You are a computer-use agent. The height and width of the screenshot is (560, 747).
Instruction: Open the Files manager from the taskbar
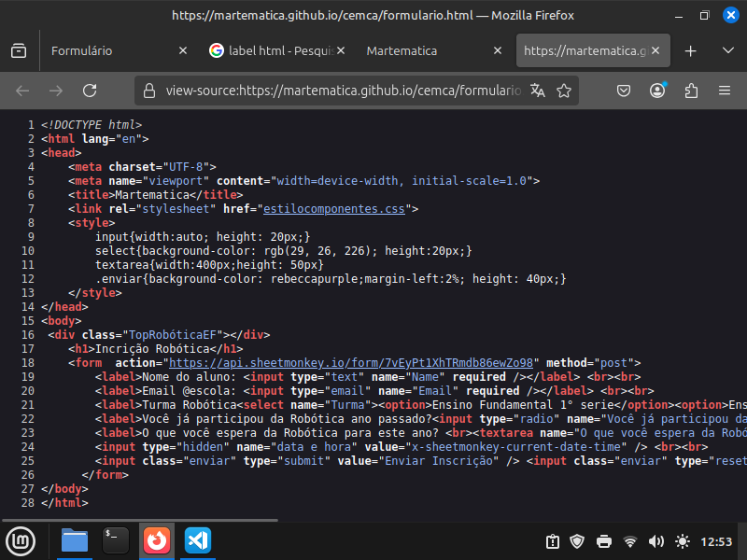pyautogui.click(x=75, y=541)
